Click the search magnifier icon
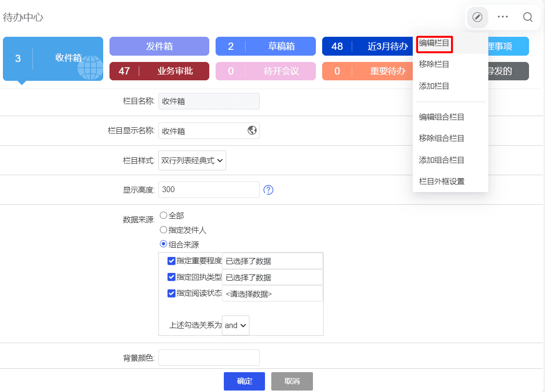 528,17
